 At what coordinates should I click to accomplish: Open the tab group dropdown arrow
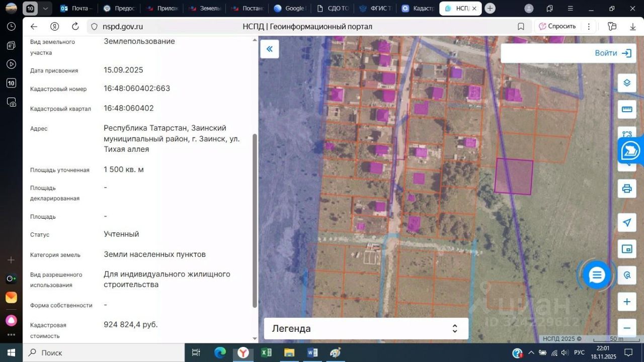click(46, 9)
